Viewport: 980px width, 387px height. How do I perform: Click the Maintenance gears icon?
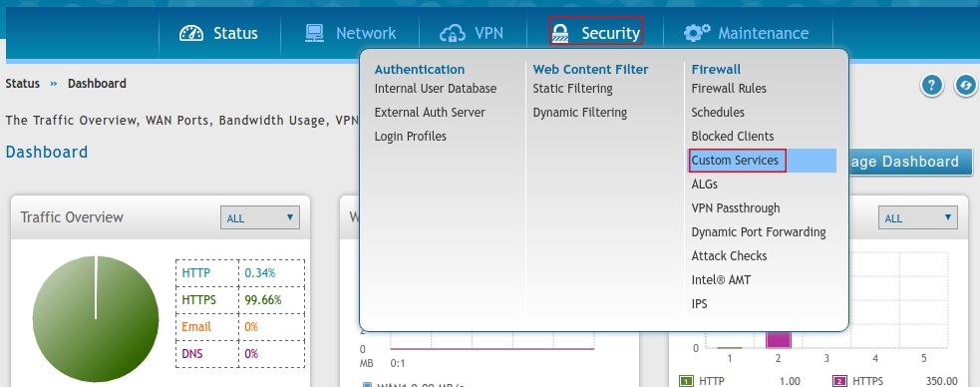(x=697, y=33)
